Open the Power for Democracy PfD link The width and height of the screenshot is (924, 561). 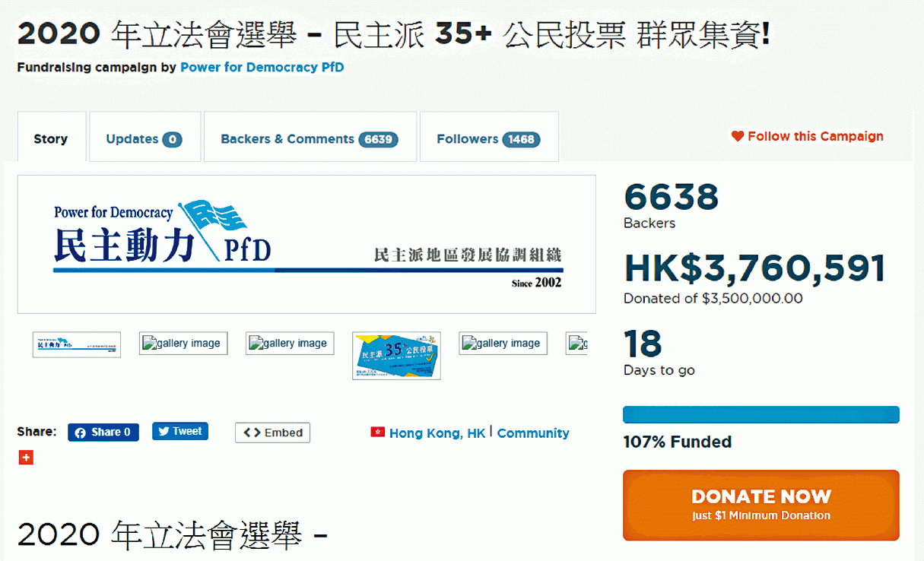point(262,67)
